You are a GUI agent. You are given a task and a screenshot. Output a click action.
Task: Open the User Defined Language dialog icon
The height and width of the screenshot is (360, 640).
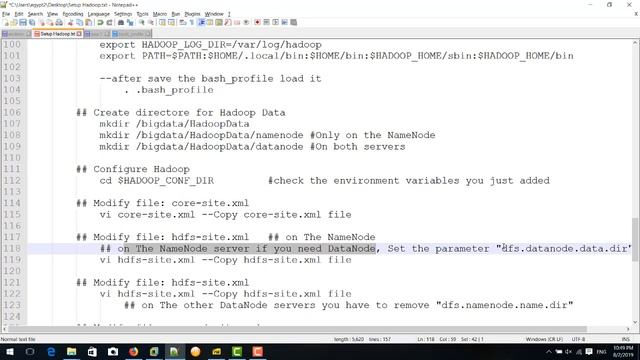[210, 22]
